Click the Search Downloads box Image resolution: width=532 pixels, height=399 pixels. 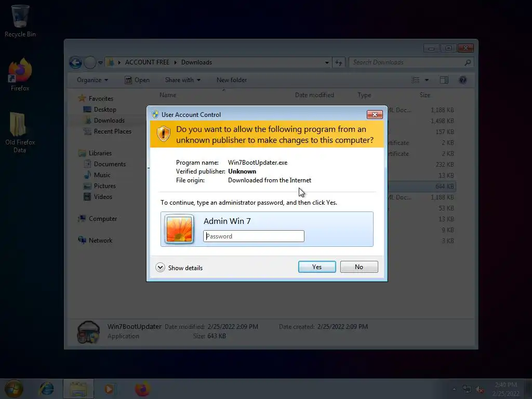(x=411, y=62)
